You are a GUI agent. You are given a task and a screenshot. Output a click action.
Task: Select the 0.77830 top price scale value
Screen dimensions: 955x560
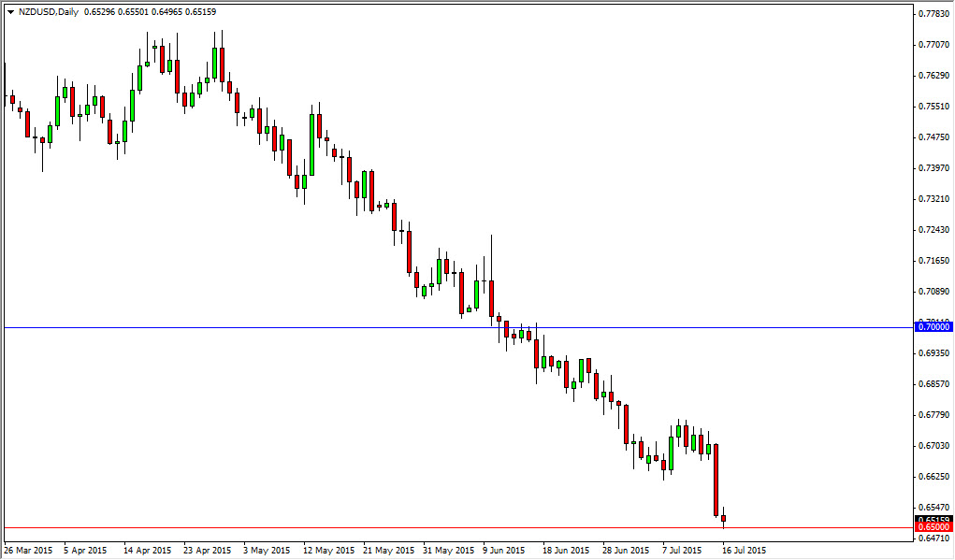click(x=933, y=14)
